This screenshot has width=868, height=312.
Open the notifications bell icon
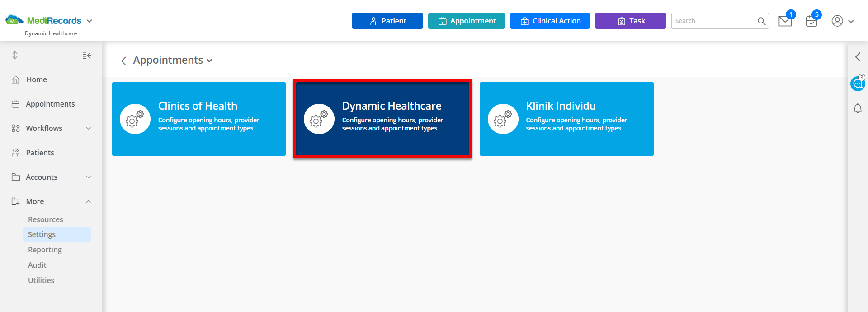[x=858, y=108]
